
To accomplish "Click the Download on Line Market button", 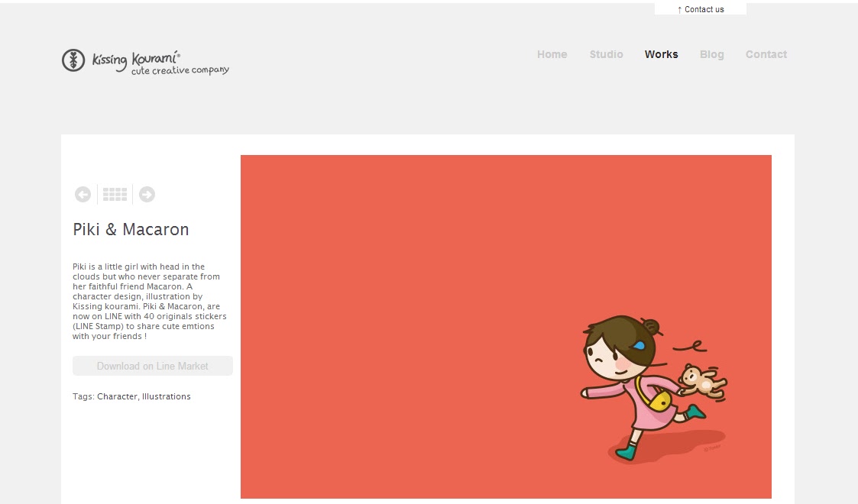I will tap(153, 366).
